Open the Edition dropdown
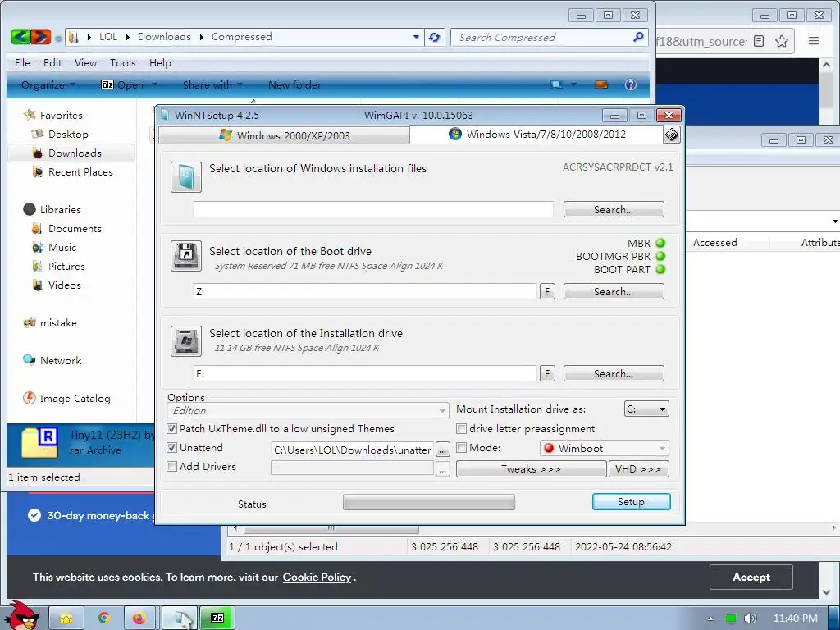This screenshot has width=840, height=630. tap(308, 410)
